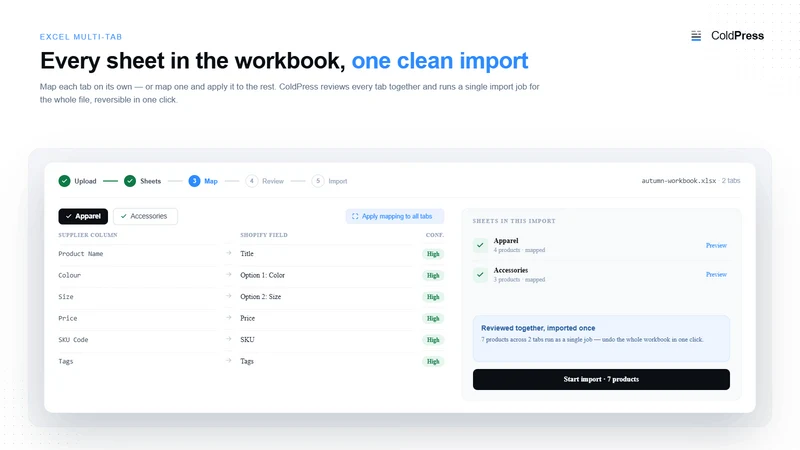Click the SKU Code supplier column
The image size is (800, 450).
(73, 339)
